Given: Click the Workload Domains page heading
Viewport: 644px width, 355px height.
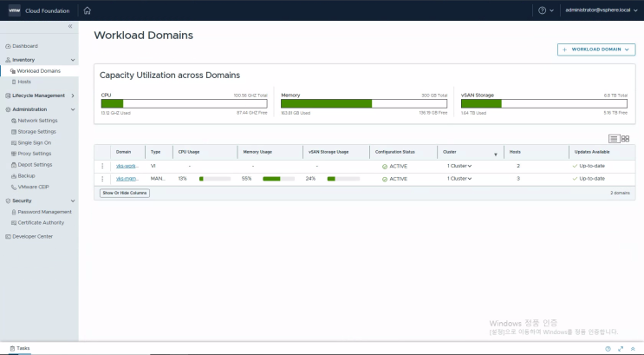Looking at the screenshot, I should [143, 36].
